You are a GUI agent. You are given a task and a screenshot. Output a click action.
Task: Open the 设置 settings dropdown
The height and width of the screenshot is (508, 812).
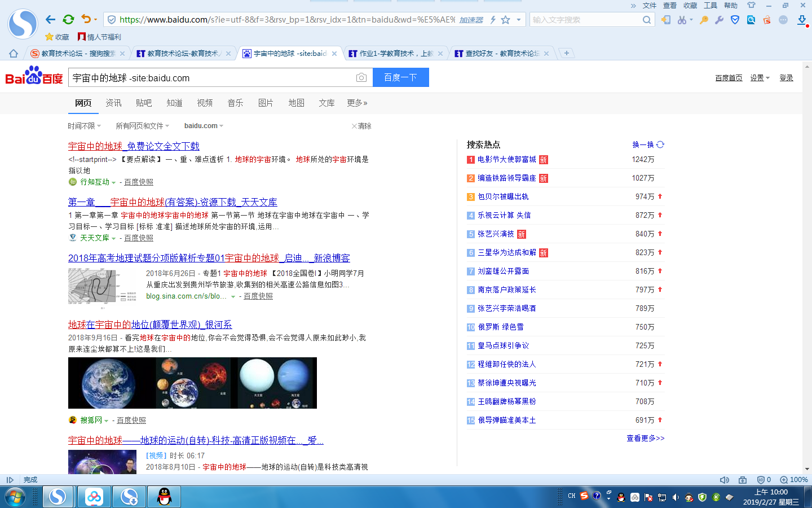pos(760,78)
